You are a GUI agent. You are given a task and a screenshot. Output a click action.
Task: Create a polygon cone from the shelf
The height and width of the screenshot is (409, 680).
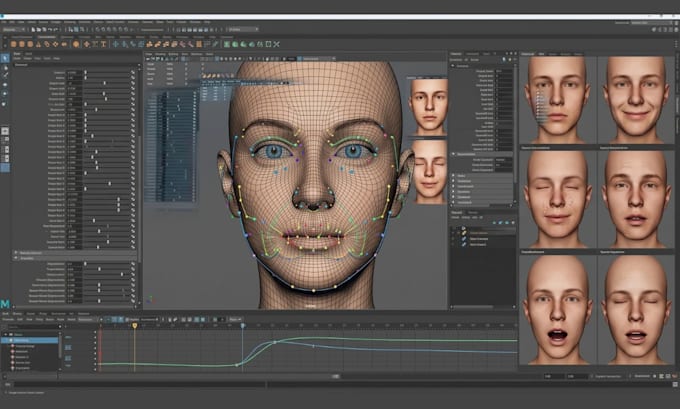tap(38, 44)
